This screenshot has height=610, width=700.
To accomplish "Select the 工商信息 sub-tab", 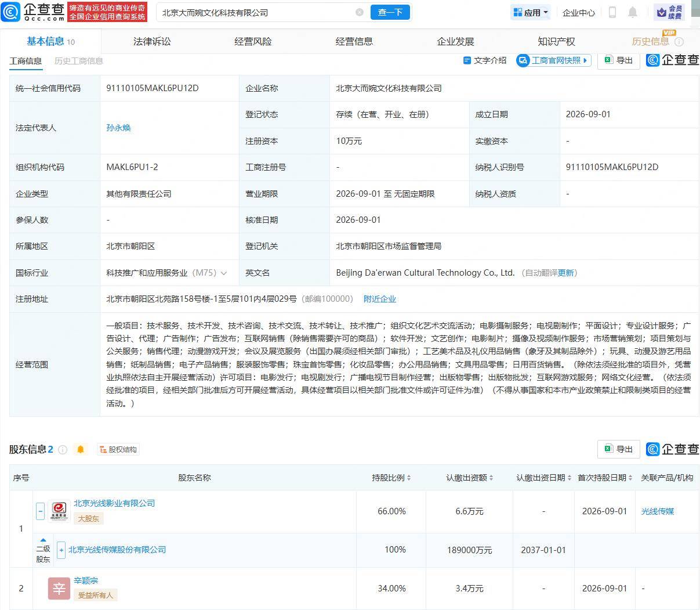I will pos(26,61).
